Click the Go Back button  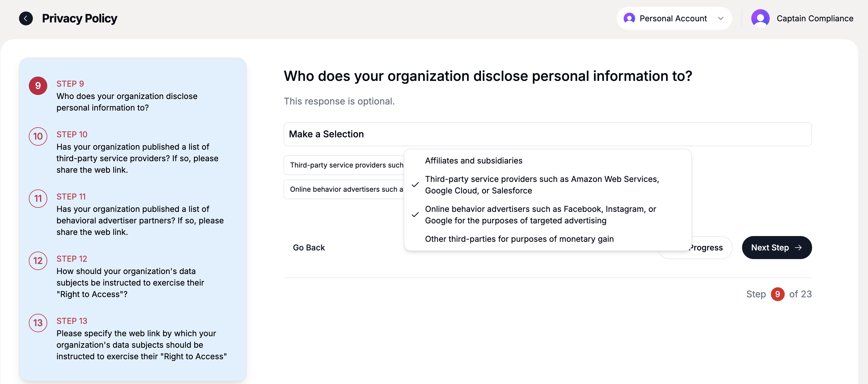tap(308, 248)
